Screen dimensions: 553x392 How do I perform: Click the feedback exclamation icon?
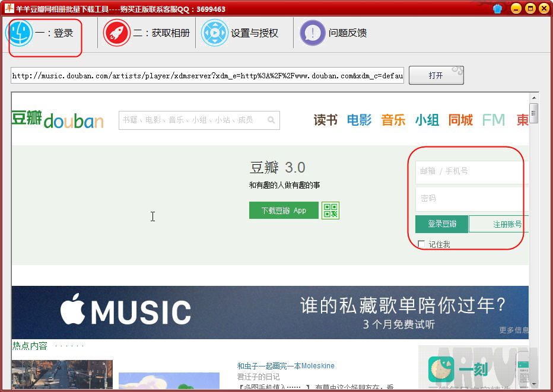click(312, 33)
